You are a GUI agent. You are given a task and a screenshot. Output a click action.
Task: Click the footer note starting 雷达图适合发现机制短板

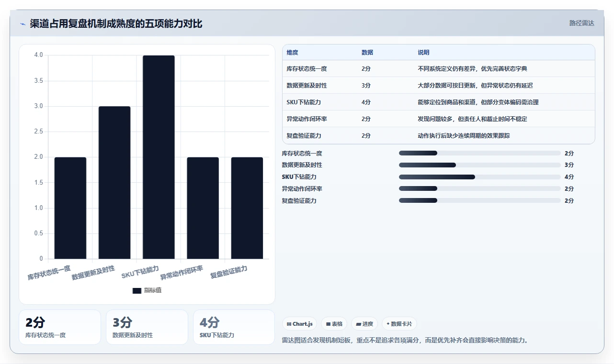(x=405, y=341)
